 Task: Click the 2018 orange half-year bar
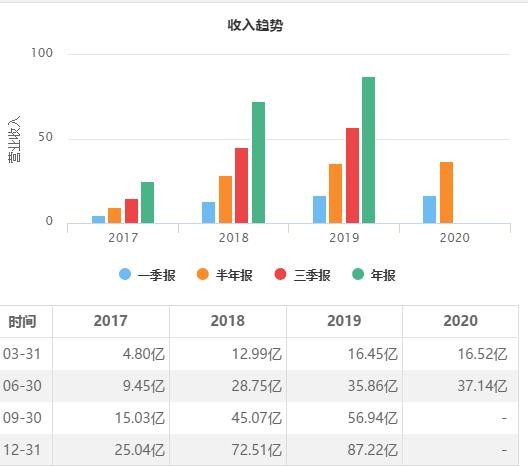click(x=225, y=199)
